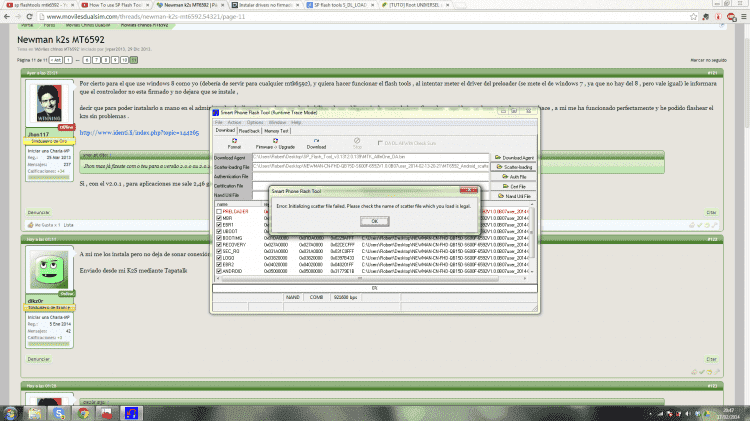Bookmark page with the star icon
This screenshot has height=421, width=750.
click(694, 16)
